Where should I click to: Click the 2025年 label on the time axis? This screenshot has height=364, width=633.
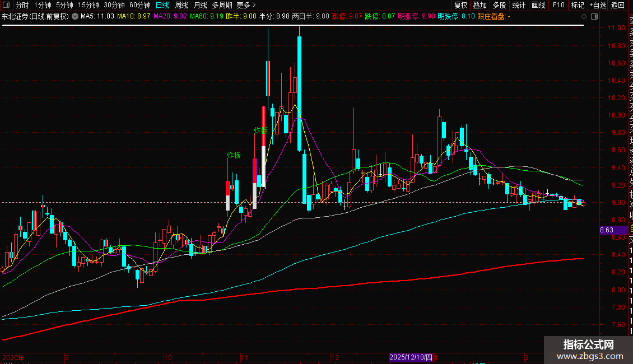tap(13, 357)
